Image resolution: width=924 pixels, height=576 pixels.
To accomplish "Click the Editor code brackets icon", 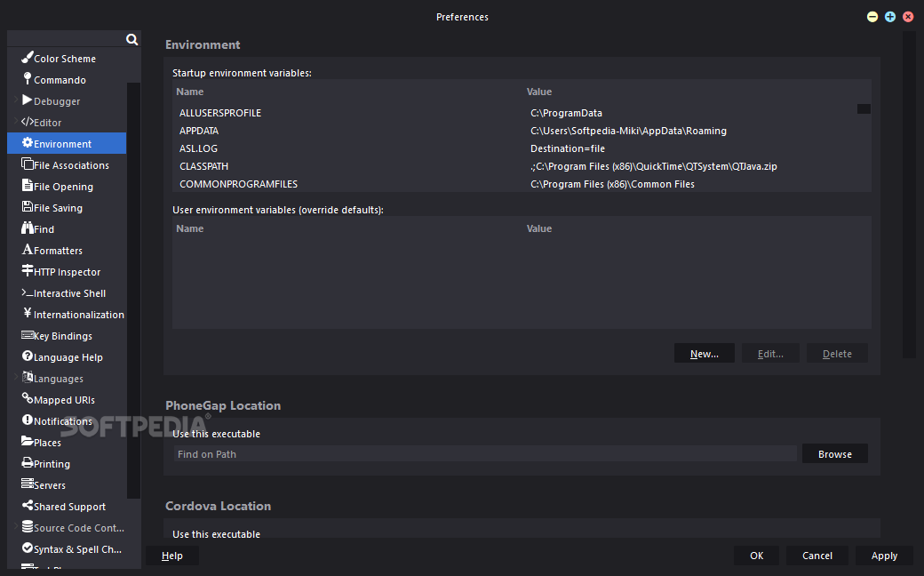I will (28, 122).
